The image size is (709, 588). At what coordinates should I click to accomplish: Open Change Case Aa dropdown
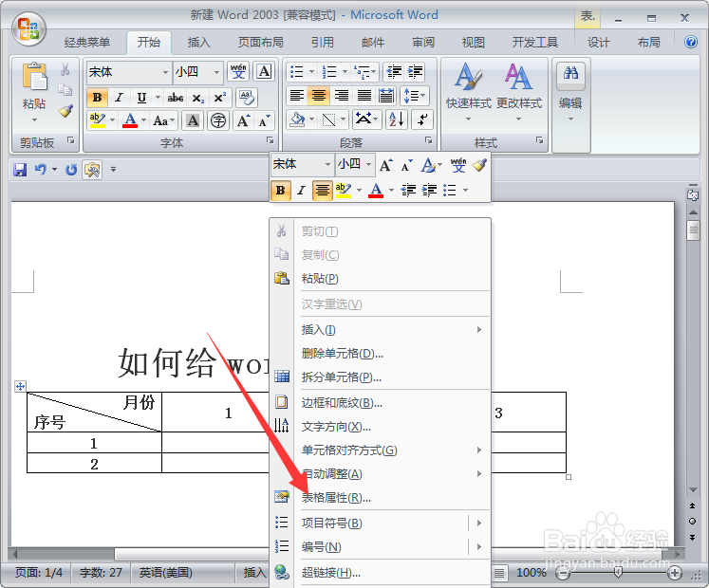pyautogui.click(x=163, y=120)
